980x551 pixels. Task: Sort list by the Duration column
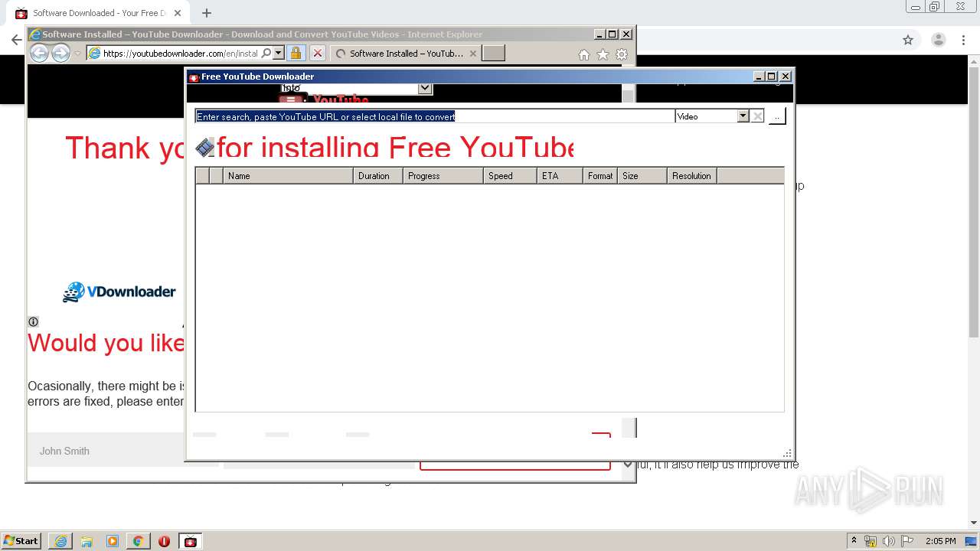click(x=378, y=176)
